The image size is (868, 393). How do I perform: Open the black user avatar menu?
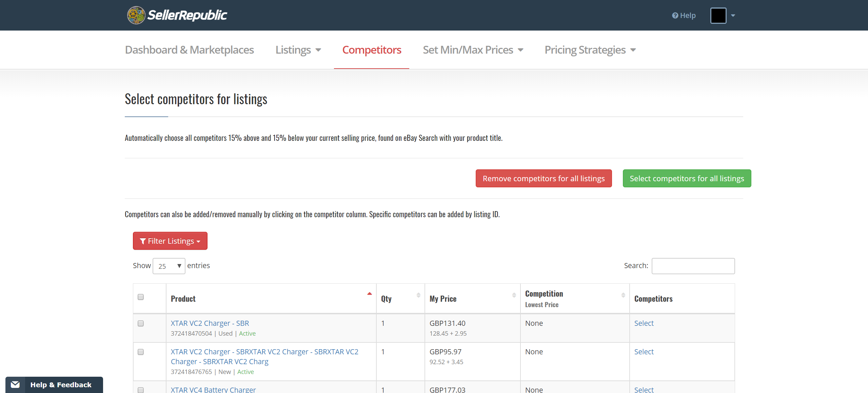pyautogui.click(x=722, y=16)
